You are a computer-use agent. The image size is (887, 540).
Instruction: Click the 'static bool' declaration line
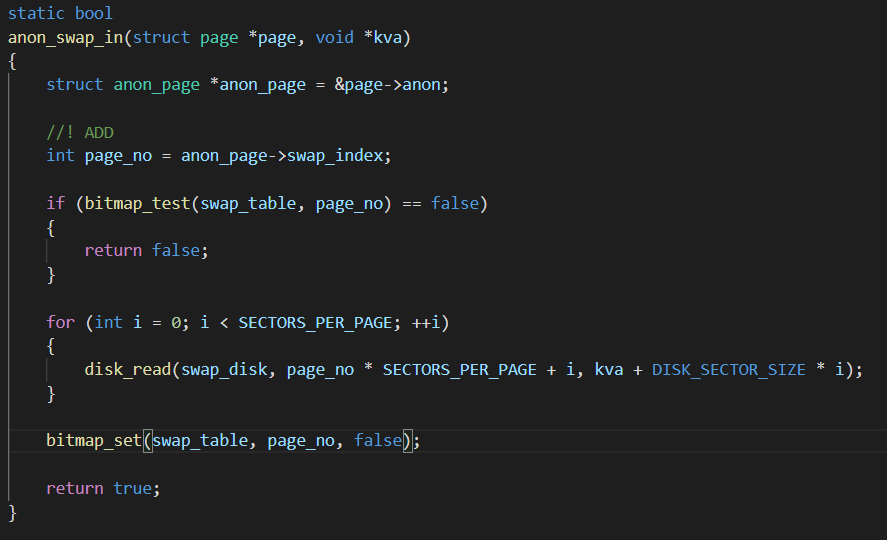tap(60, 13)
